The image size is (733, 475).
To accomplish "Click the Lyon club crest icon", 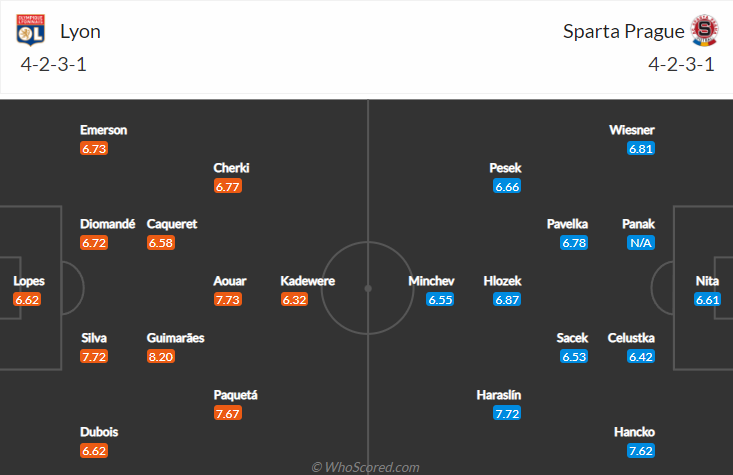I will [x=30, y=30].
